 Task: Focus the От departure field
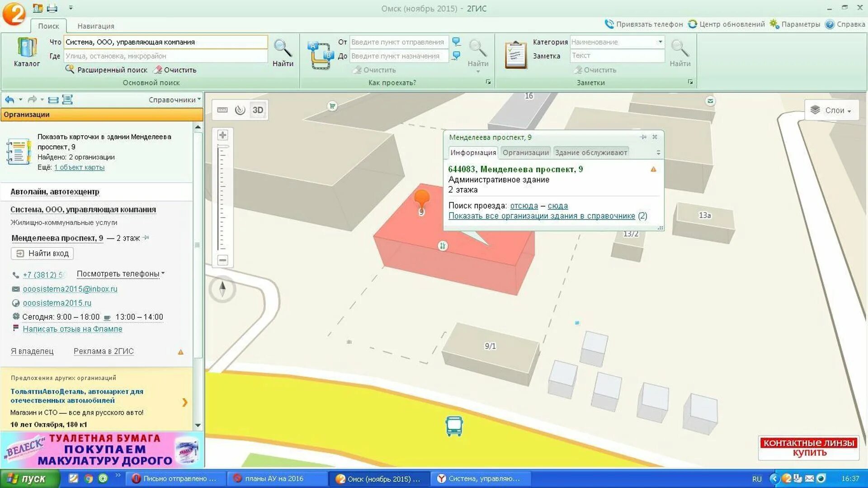pos(399,42)
